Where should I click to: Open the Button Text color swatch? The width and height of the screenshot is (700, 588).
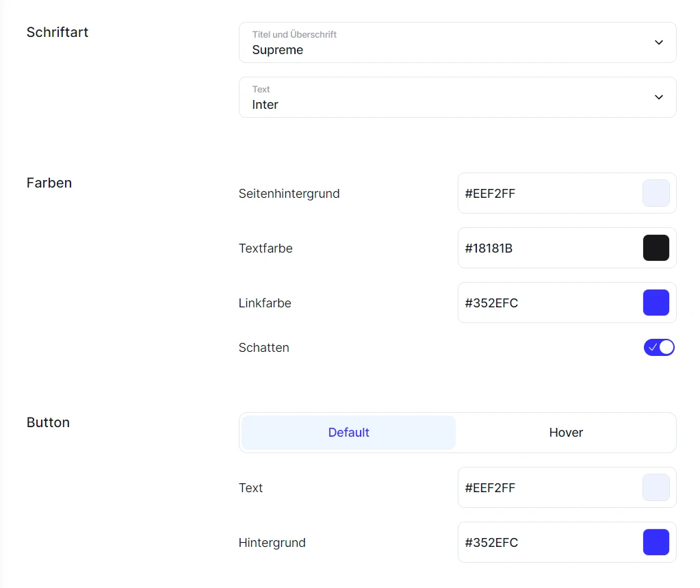point(656,487)
